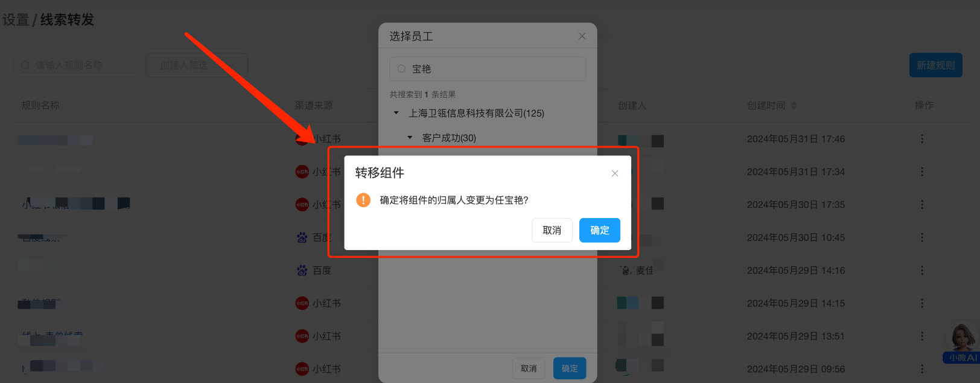Close the 转移组件 confirmation dialog
The width and height of the screenshot is (980, 383).
[x=615, y=173]
